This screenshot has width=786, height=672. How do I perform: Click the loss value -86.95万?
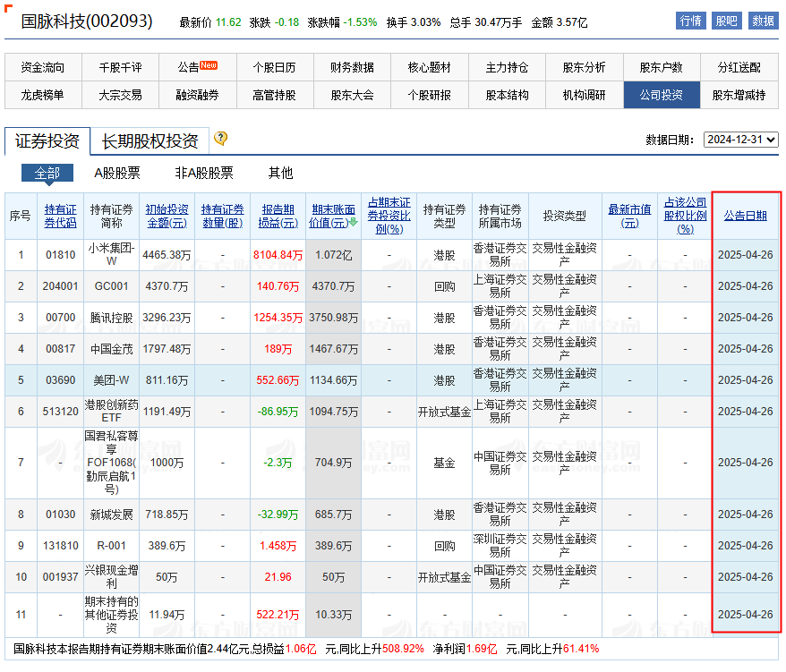278,412
